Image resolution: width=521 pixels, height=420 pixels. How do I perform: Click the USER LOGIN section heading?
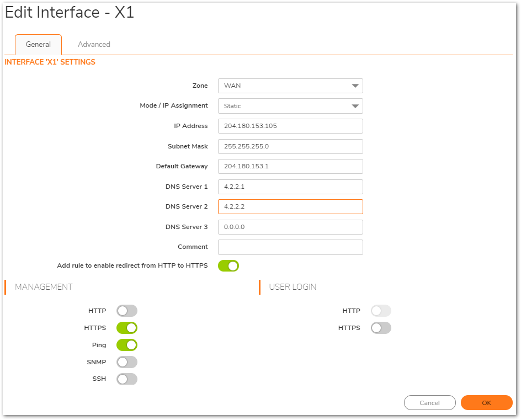point(293,287)
